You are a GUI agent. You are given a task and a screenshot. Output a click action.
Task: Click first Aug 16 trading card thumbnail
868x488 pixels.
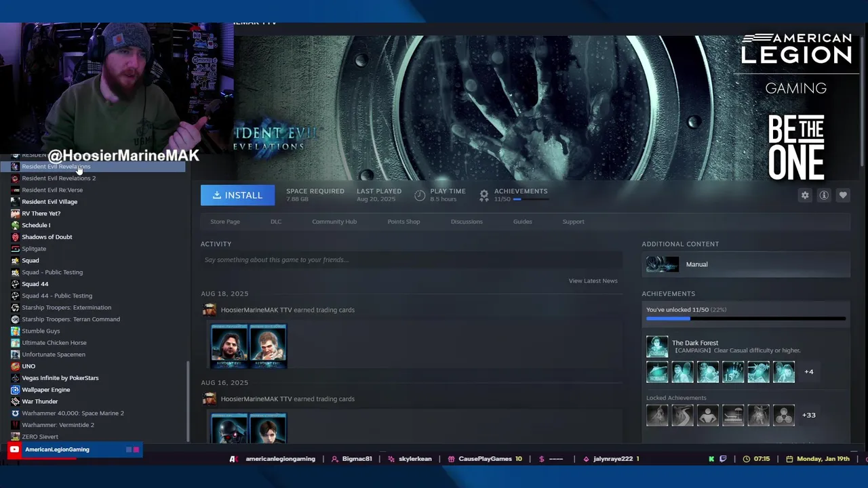229,428
